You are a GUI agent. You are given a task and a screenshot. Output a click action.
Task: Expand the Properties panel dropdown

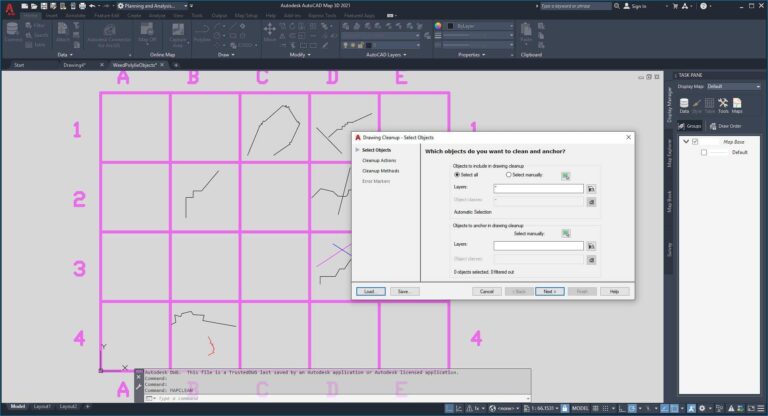(x=472, y=55)
